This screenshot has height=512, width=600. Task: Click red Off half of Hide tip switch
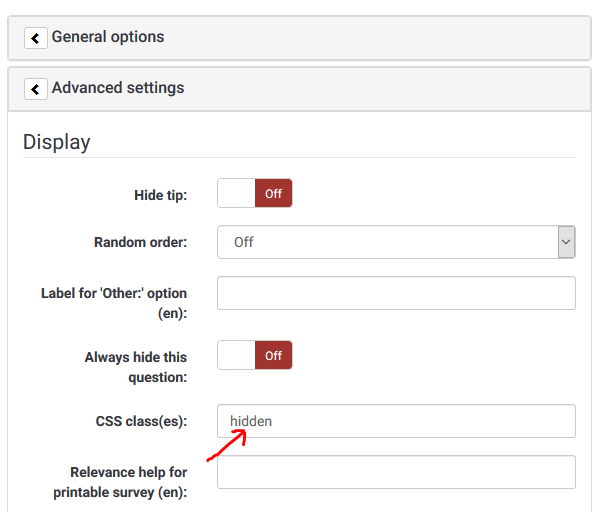273,194
